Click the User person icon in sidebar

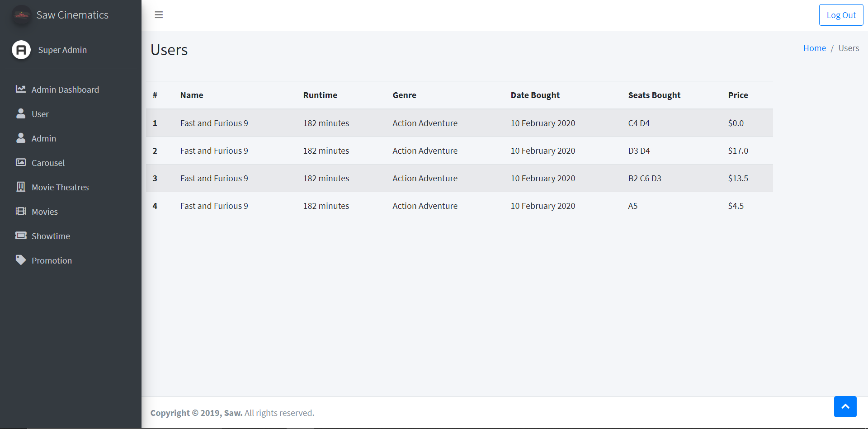pyautogui.click(x=21, y=113)
